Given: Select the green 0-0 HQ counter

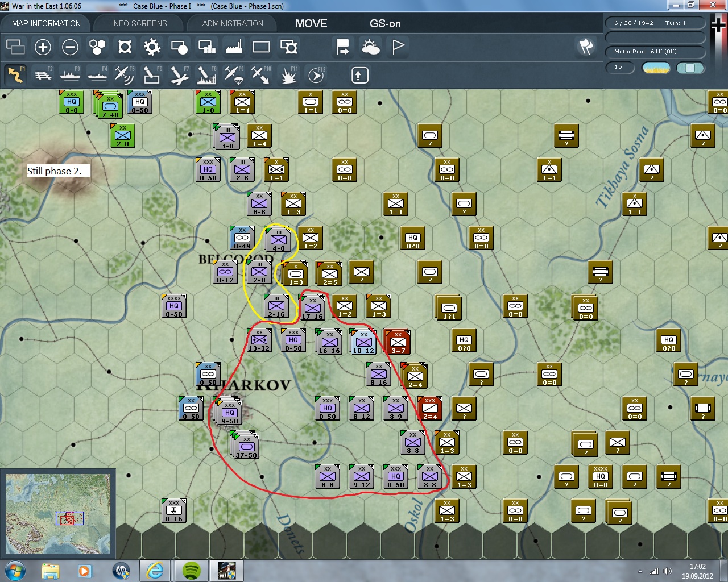Looking at the screenshot, I should [71, 101].
